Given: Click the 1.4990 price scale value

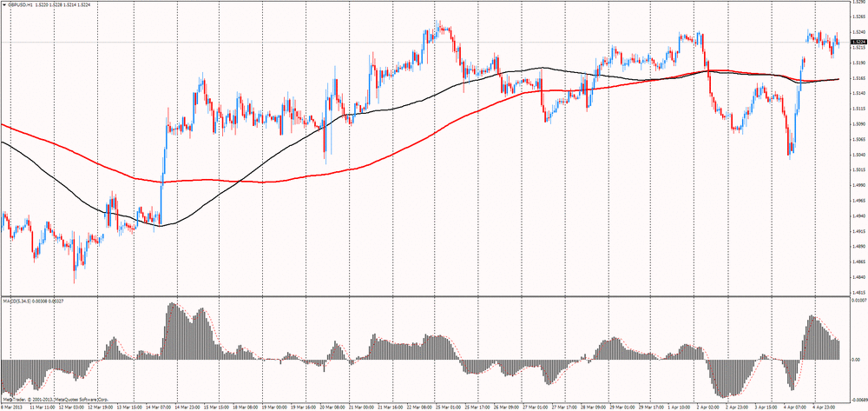Looking at the screenshot, I should pyautogui.click(x=858, y=186).
